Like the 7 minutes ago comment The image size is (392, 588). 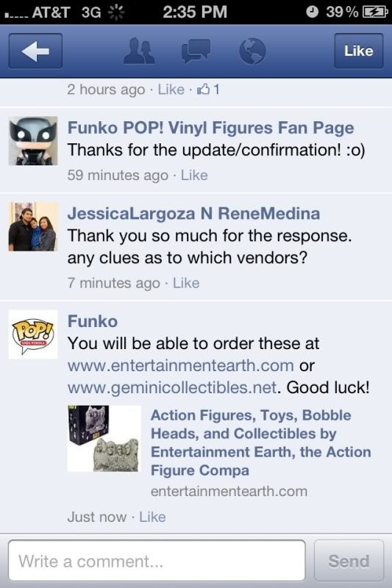pyautogui.click(x=186, y=283)
